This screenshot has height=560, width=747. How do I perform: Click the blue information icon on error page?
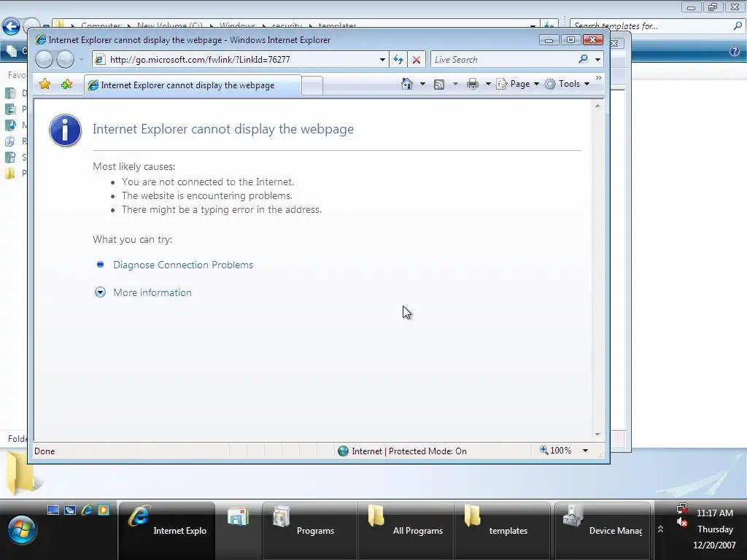click(x=65, y=130)
